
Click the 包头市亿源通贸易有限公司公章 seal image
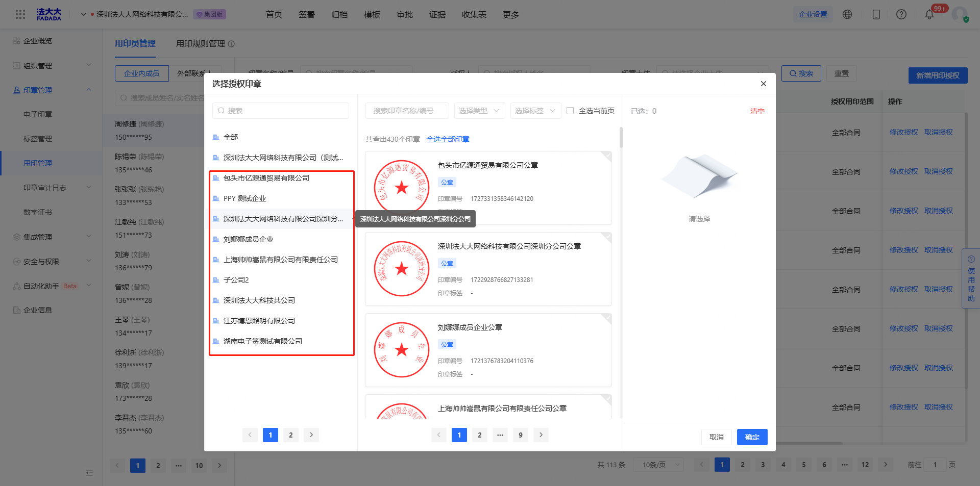pyautogui.click(x=402, y=188)
